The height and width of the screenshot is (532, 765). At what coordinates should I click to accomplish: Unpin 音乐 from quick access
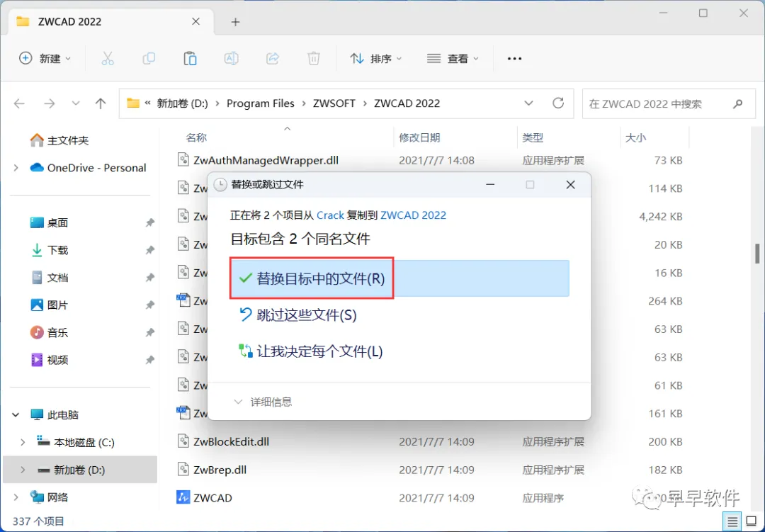pos(149,332)
